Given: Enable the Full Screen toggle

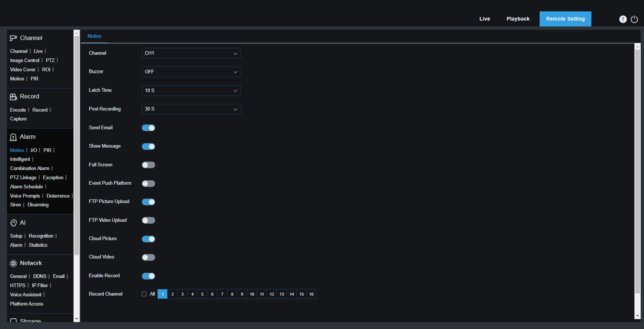Looking at the screenshot, I should tap(149, 165).
